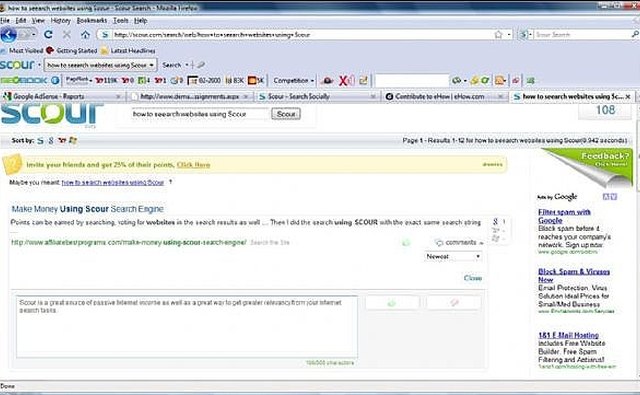Image resolution: width=640 pixels, height=395 pixels.
Task: Open Most Visited bookmarks
Action: (x=22, y=51)
